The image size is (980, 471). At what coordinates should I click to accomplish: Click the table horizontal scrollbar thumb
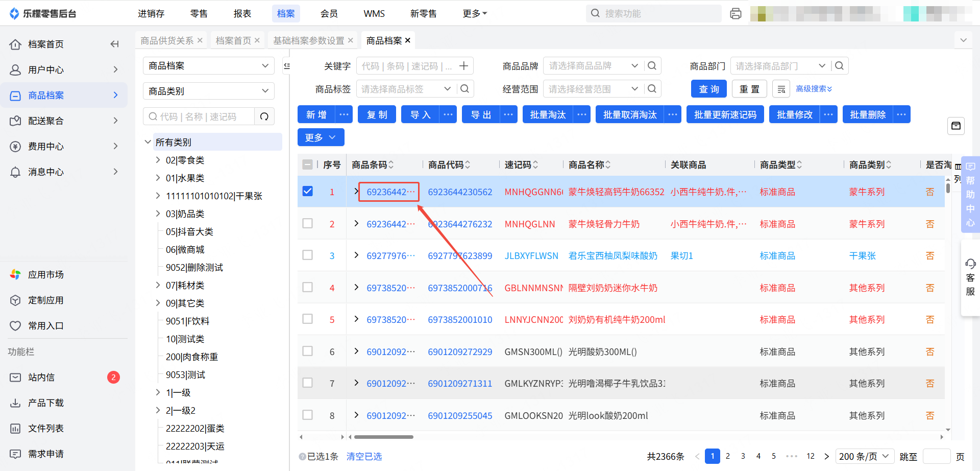pyautogui.click(x=384, y=437)
